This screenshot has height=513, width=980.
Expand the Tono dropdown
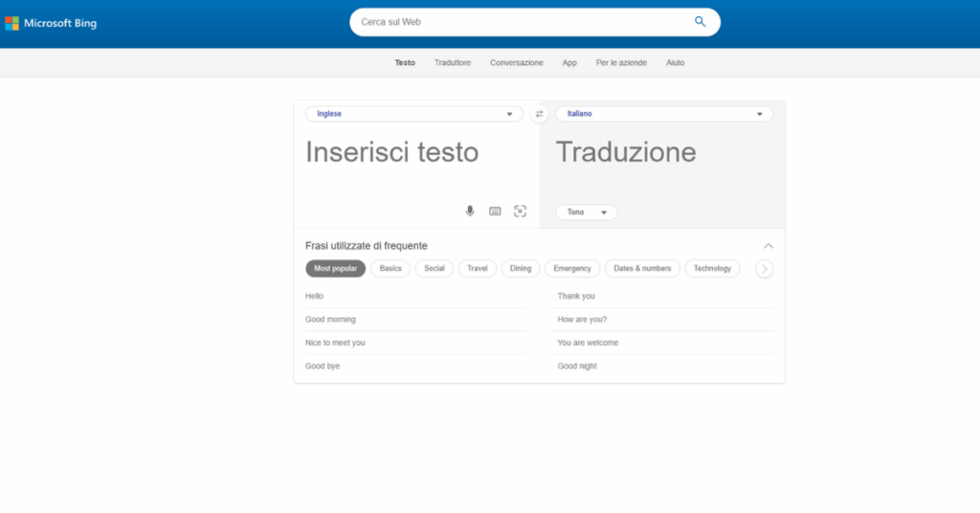[x=587, y=212]
